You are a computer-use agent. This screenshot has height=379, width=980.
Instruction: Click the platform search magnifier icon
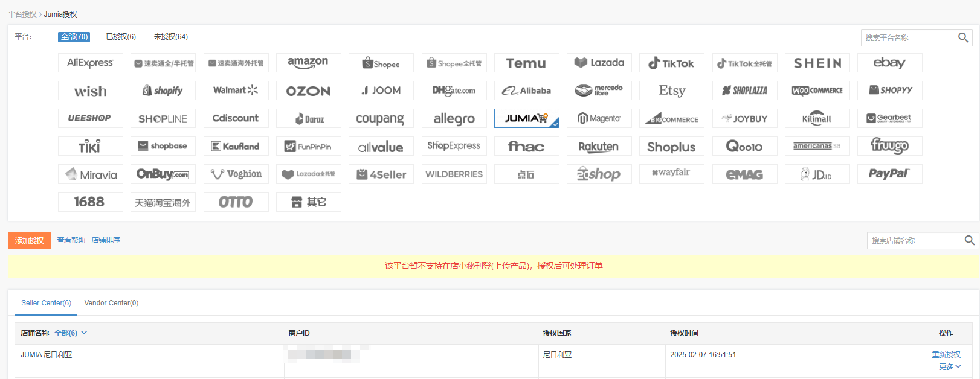963,37
